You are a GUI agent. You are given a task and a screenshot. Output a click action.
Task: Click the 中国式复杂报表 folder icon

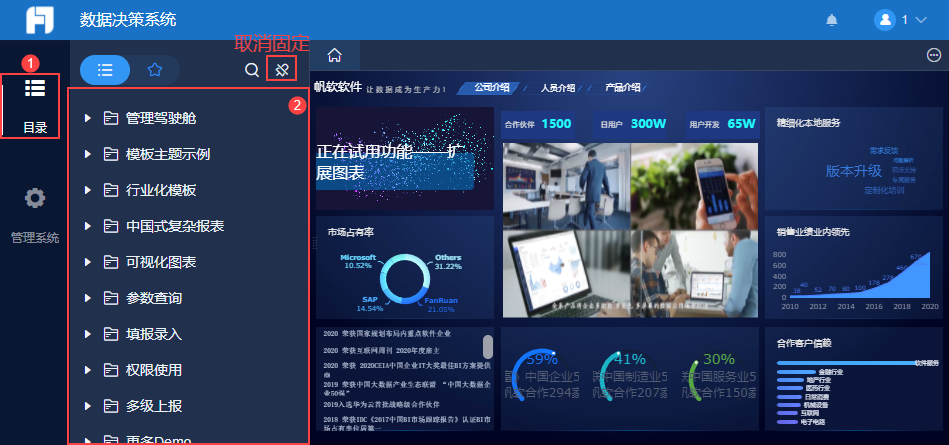tap(111, 226)
